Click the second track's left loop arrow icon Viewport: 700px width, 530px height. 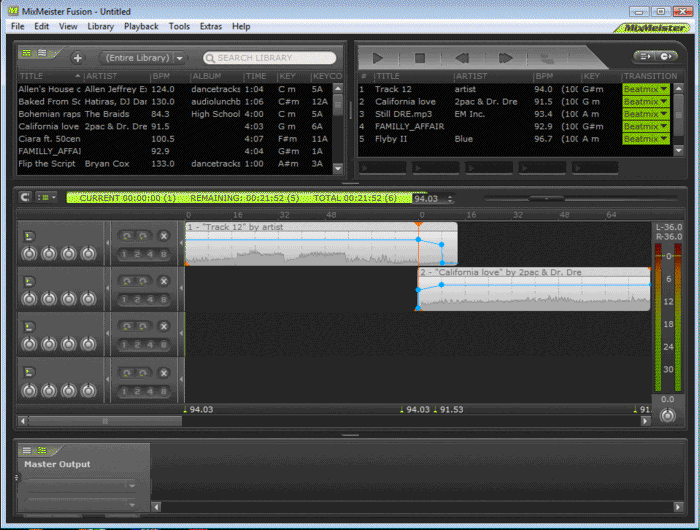[127, 281]
